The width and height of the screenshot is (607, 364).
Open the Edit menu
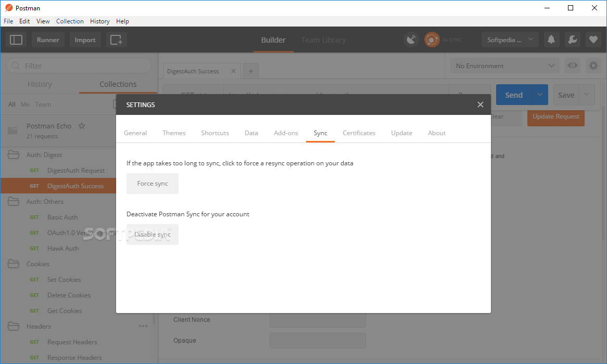[x=24, y=21]
